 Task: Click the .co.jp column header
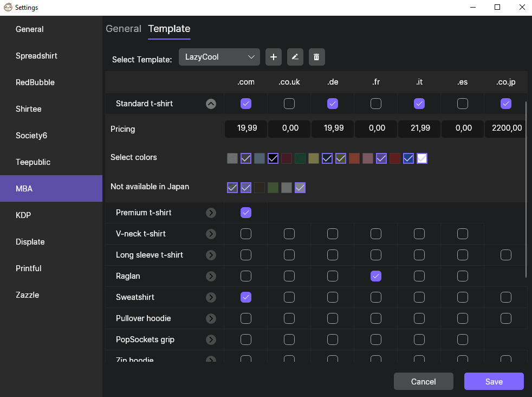pyautogui.click(x=506, y=82)
